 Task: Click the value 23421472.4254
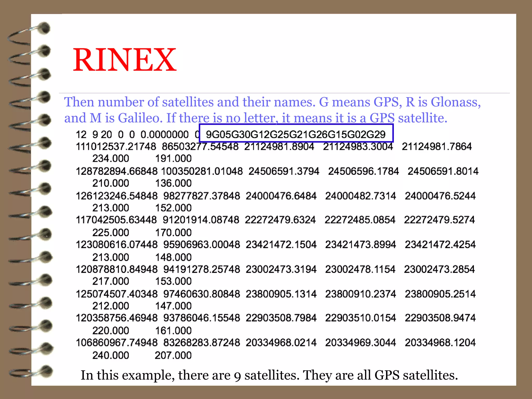pyautogui.click(x=440, y=245)
